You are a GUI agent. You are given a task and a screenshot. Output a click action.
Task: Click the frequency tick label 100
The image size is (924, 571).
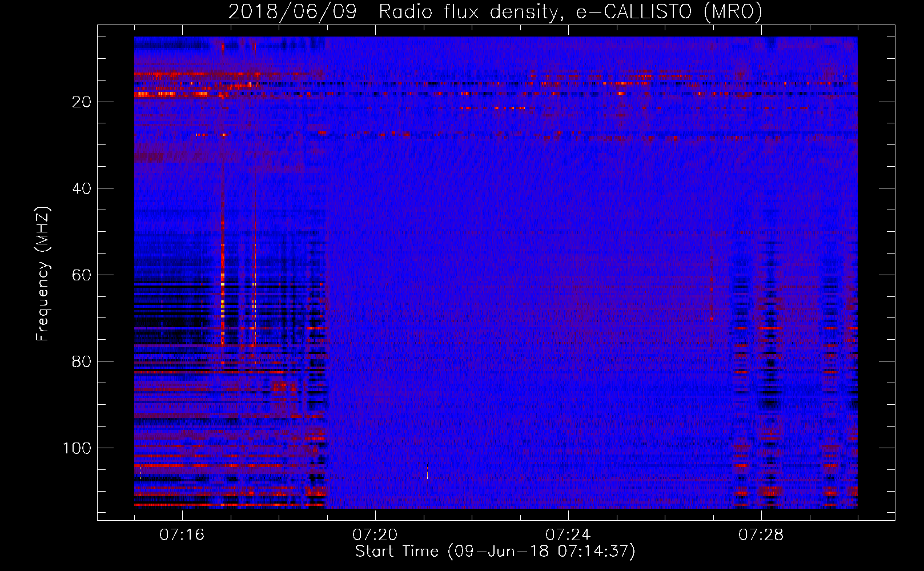(77, 448)
